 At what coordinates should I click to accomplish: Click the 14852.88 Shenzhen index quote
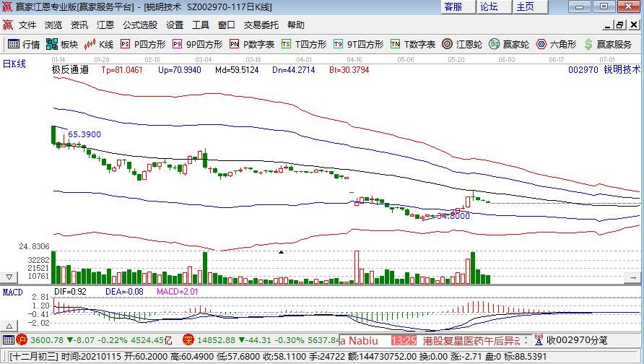(x=216, y=340)
